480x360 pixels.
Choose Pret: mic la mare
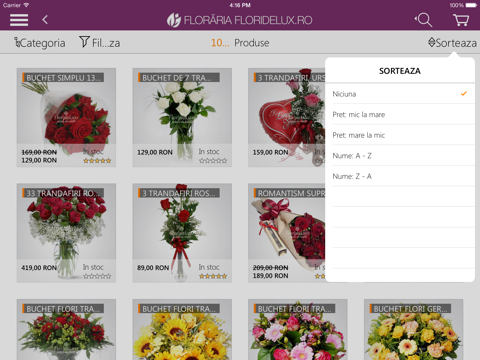coord(400,114)
